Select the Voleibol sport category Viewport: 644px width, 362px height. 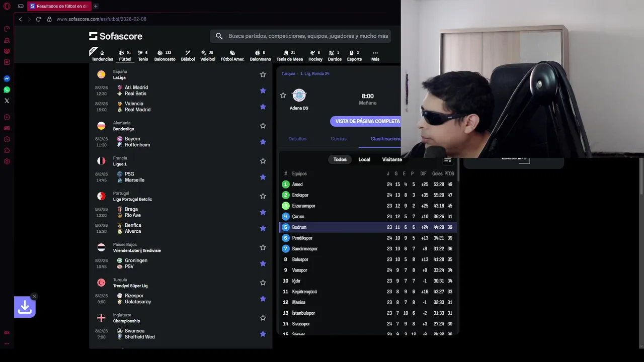point(207,55)
